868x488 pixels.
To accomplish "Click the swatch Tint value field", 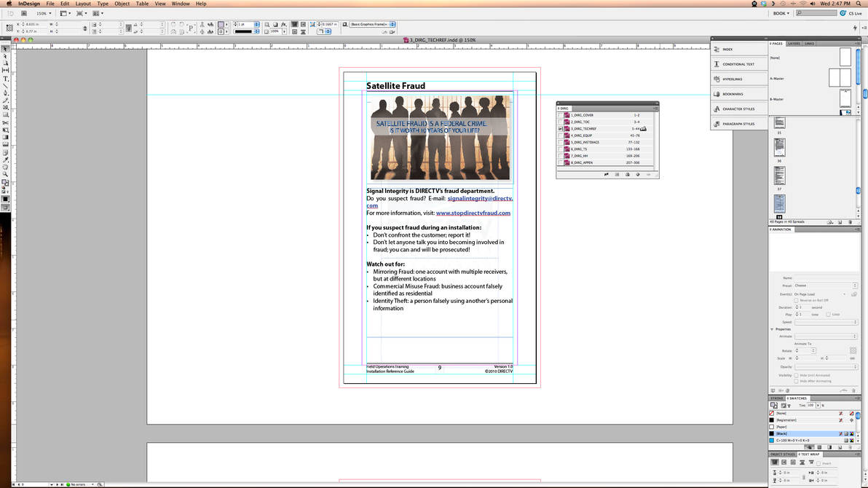I will pos(811,406).
